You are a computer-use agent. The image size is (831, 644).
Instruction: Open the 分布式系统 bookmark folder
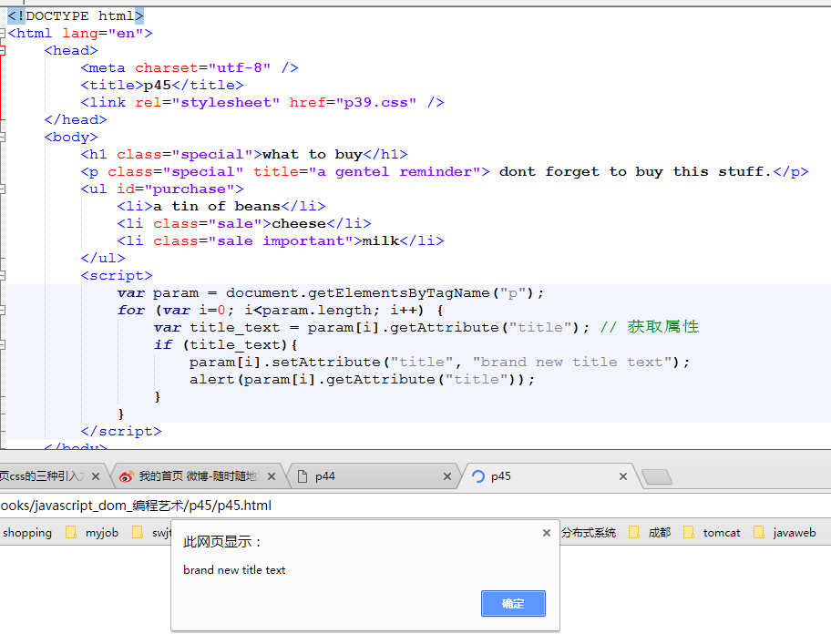tap(589, 533)
